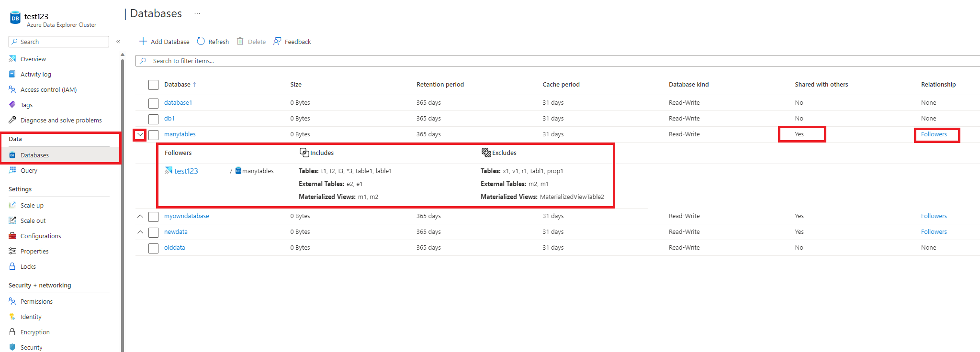Collapse the sidebar with double chevron
This screenshot has width=980, height=352.
click(x=118, y=42)
